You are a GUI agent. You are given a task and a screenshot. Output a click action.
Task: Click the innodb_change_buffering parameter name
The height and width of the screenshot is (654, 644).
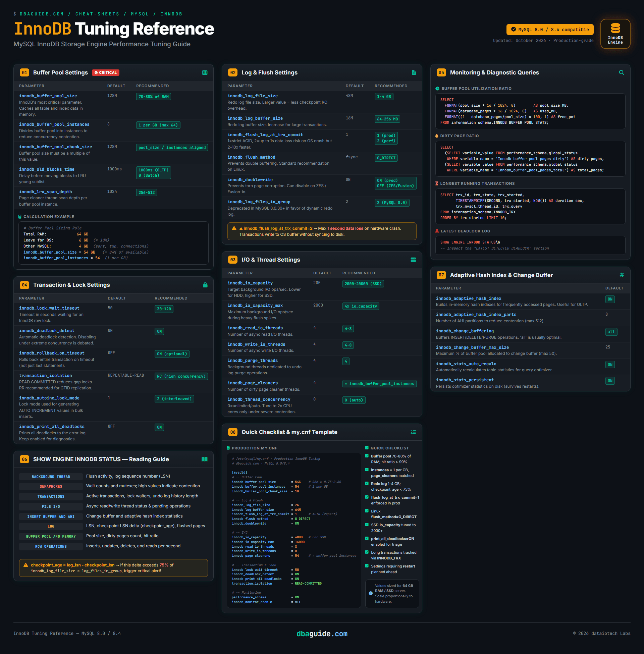(x=465, y=331)
